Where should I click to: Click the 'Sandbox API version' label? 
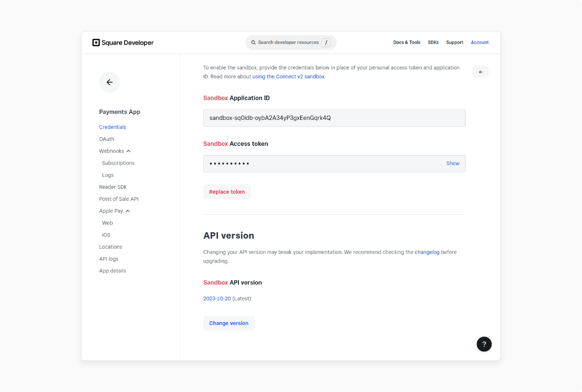click(x=232, y=282)
